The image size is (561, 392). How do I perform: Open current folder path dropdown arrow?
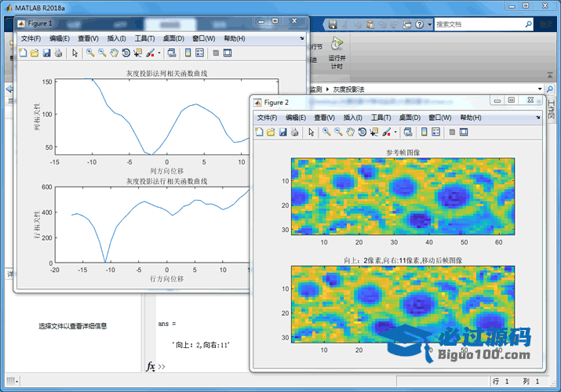(x=540, y=89)
